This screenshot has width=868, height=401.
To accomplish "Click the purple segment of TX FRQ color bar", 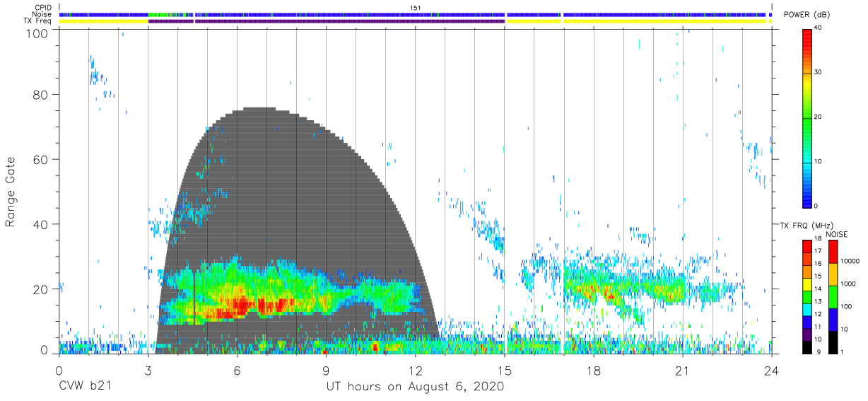I will pos(807,335).
